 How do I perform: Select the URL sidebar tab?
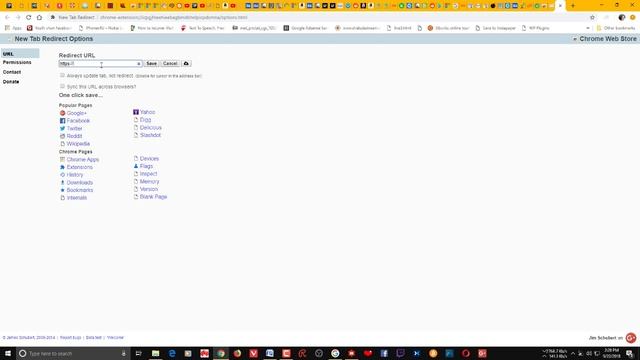click(x=20, y=54)
